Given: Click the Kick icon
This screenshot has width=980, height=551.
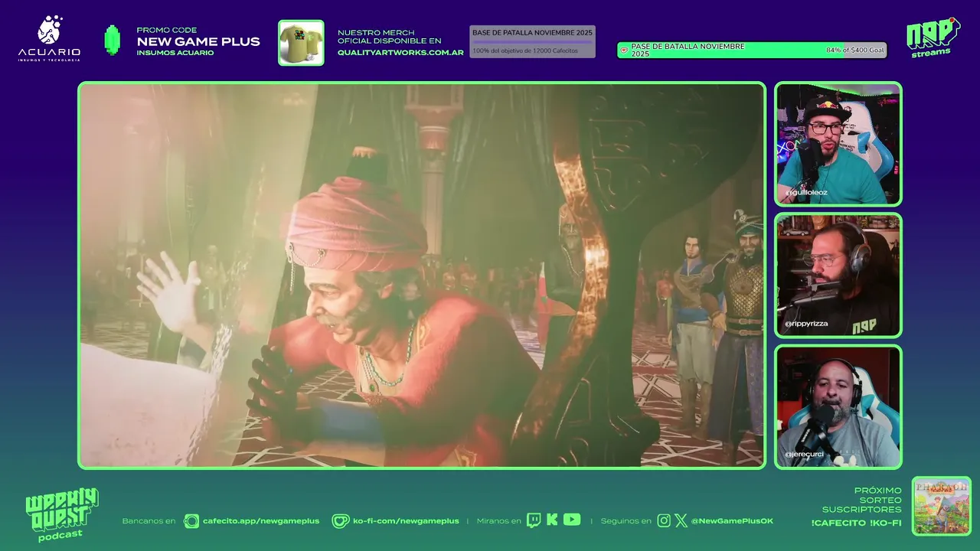Looking at the screenshot, I should click(x=552, y=520).
